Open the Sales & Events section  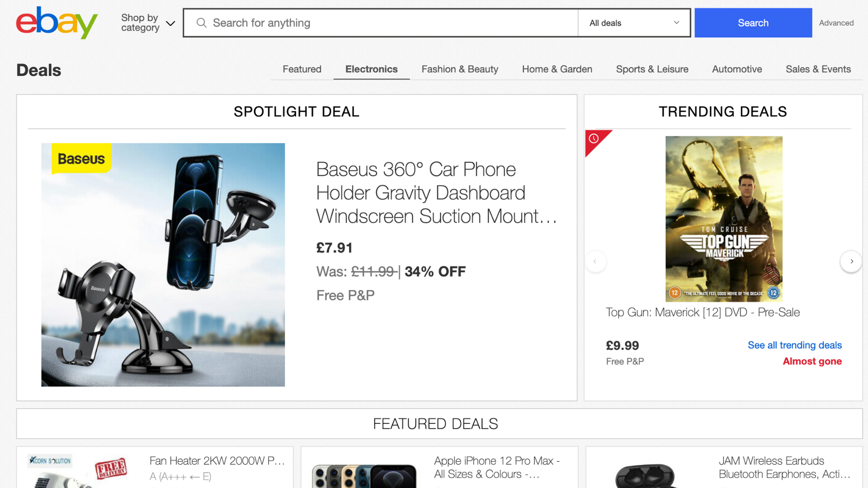[818, 69]
